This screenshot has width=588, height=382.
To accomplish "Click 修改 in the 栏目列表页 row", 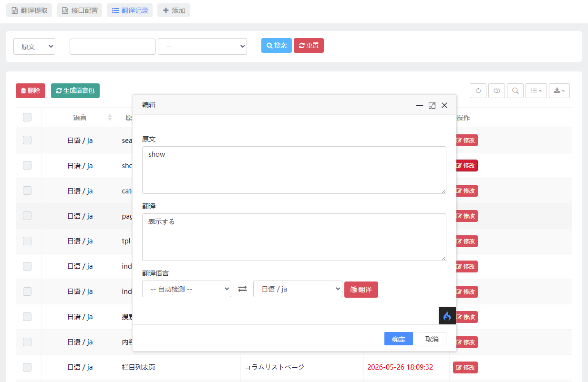I will [x=465, y=367].
